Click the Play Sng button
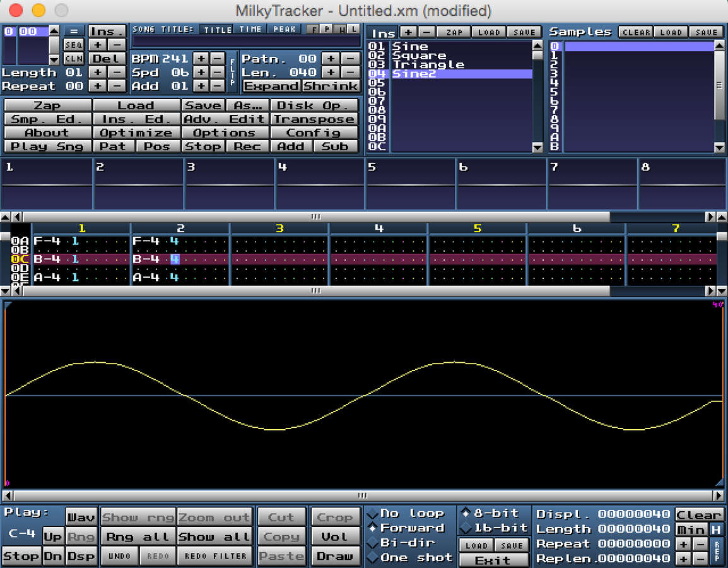This screenshot has height=568, width=728. click(47, 146)
